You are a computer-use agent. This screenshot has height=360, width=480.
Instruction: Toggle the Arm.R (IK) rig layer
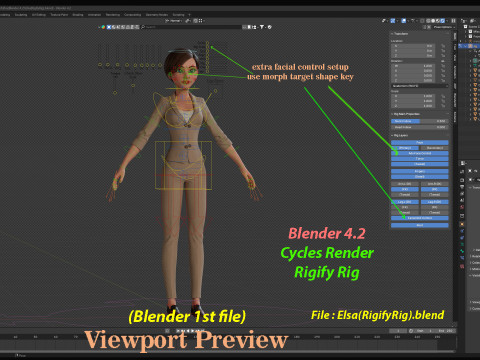click(435, 184)
